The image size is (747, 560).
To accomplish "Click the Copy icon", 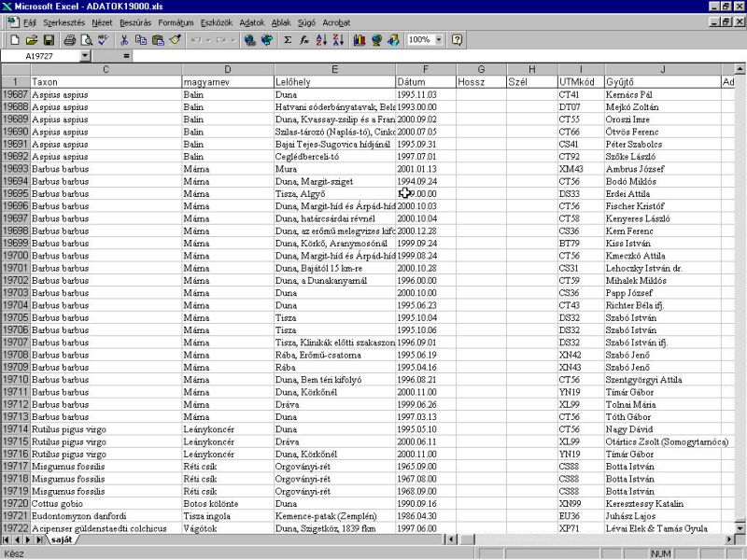I will pos(141,40).
